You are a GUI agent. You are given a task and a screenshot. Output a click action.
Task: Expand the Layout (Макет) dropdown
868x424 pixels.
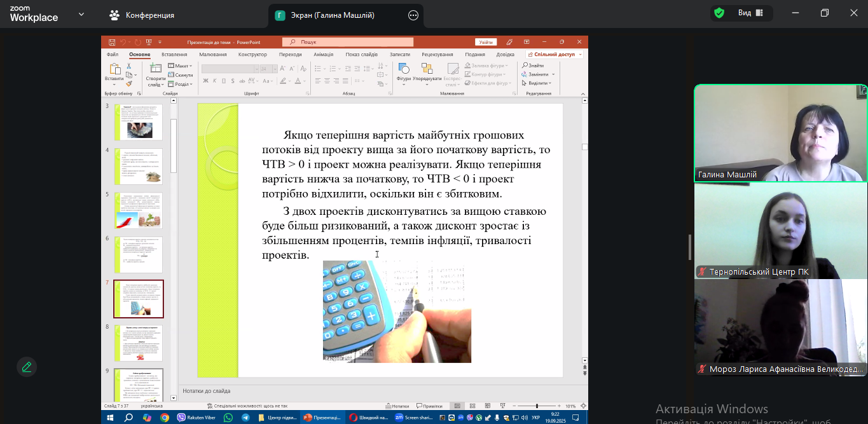(x=180, y=66)
